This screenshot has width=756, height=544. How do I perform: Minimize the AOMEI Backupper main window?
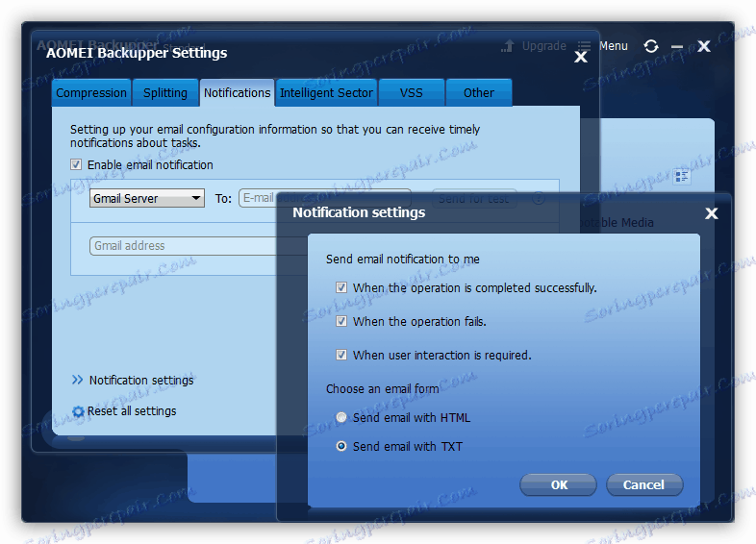point(677,47)
